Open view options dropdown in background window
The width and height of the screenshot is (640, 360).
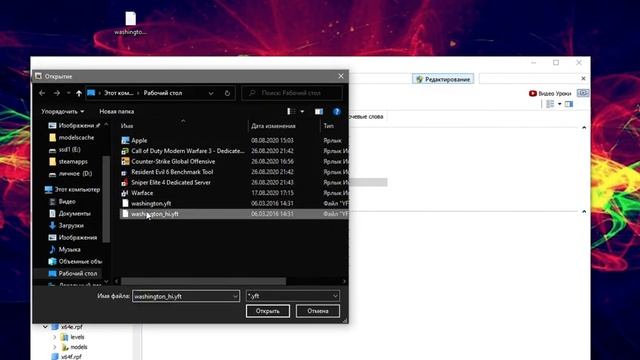pyautogui.click(x=560, y=104)
